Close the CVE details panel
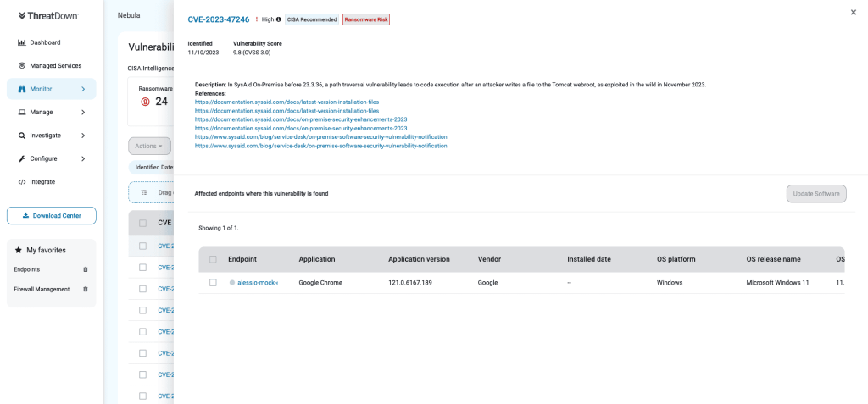This screenshot has width=868, height=404. 854,12
